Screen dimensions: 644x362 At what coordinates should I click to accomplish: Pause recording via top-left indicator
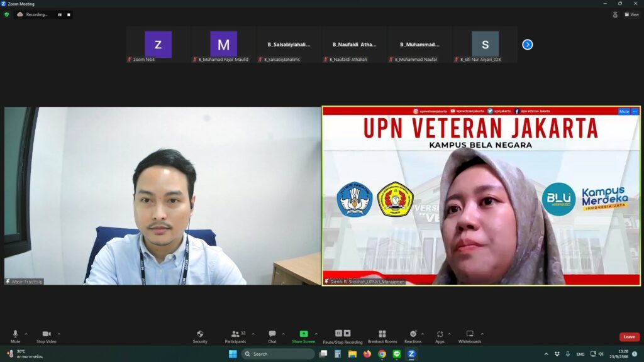(60, 14)
